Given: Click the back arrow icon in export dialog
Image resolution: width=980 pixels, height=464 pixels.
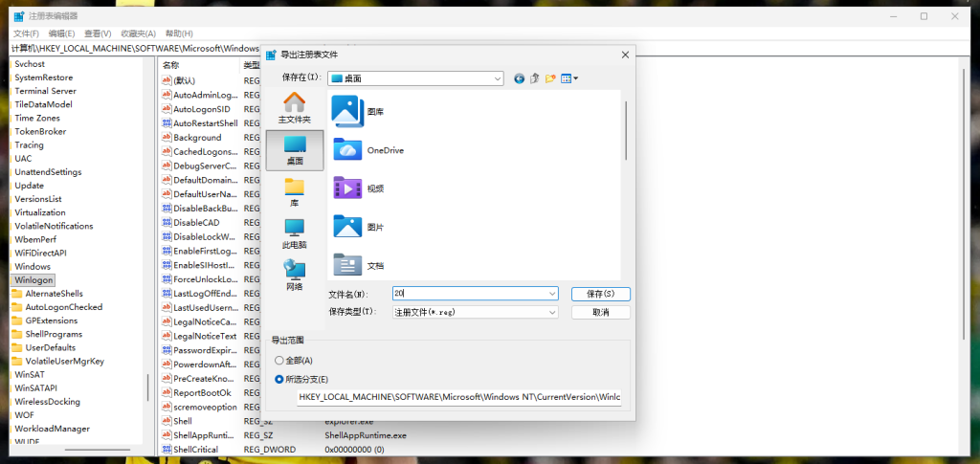Looking at the screenshot, I should tap(519, 78).
